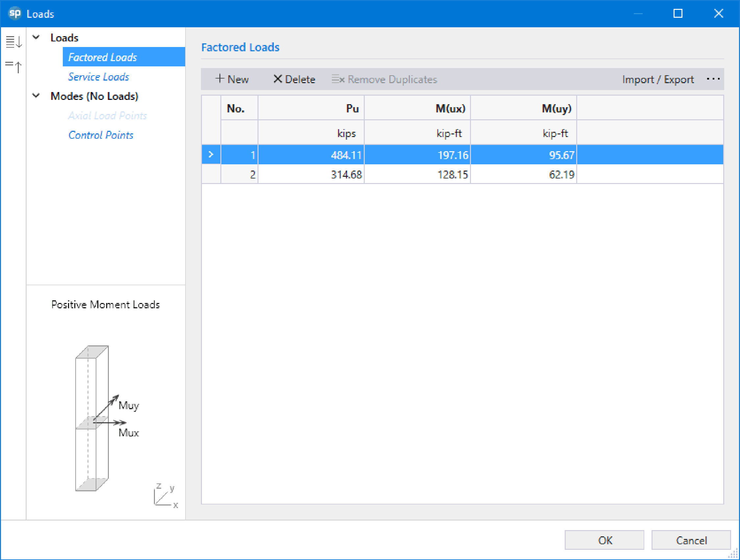Open Control Points in the tree
Viewport: 740px width, 560px height.
[101, 135]
